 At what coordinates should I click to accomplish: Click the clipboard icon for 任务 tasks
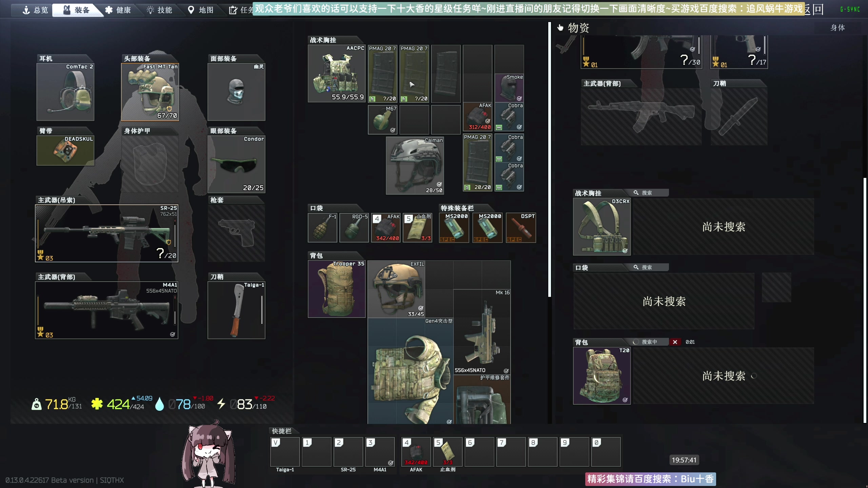[233, 11]
